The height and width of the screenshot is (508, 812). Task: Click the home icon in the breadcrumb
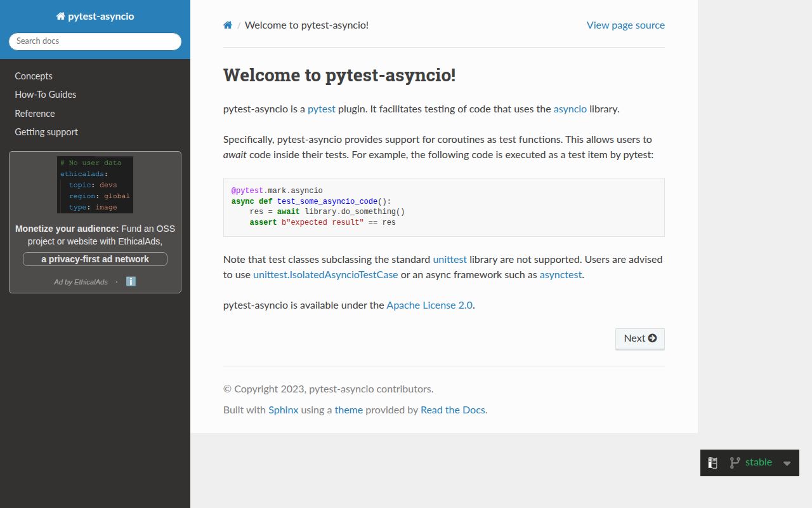click(228, 25)
